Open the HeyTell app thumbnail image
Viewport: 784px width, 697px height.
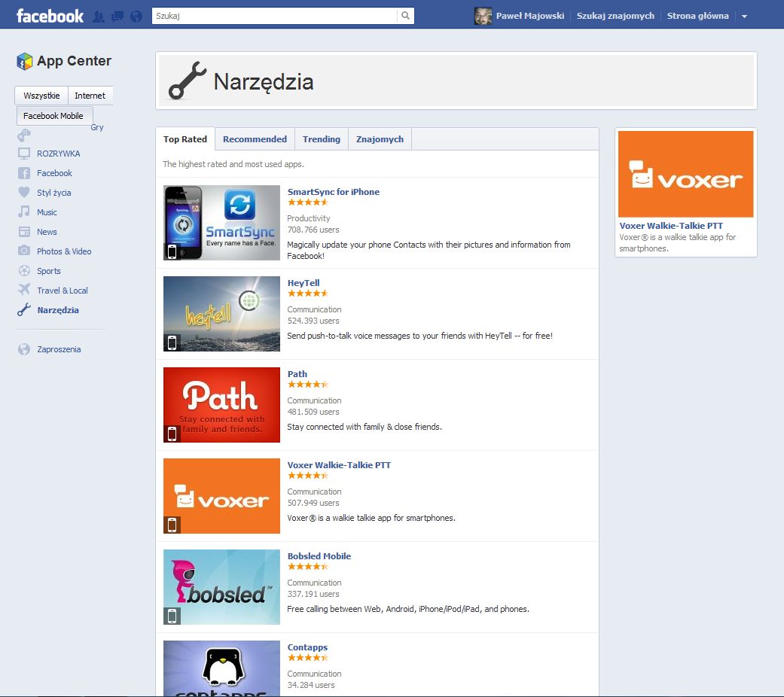(221, 314)
